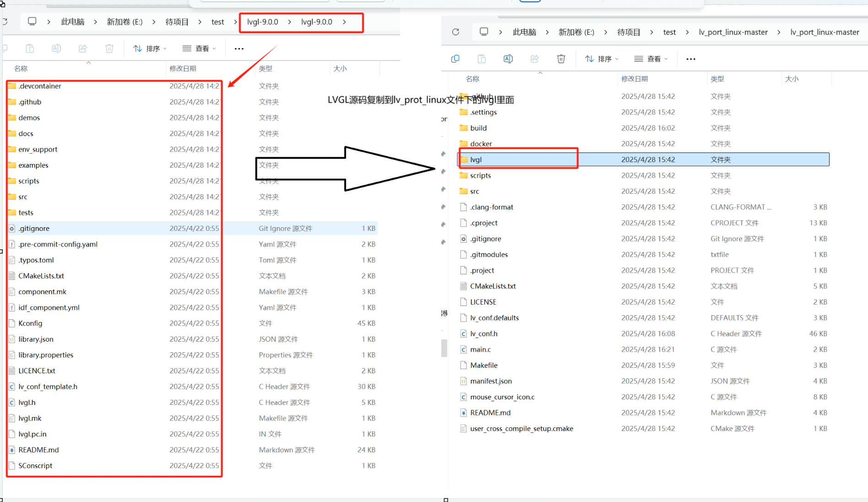Image resolution: width=868 pixels, height=502 pixels.
Task: Open the See more menu in right toolbar
Action: 690,59
